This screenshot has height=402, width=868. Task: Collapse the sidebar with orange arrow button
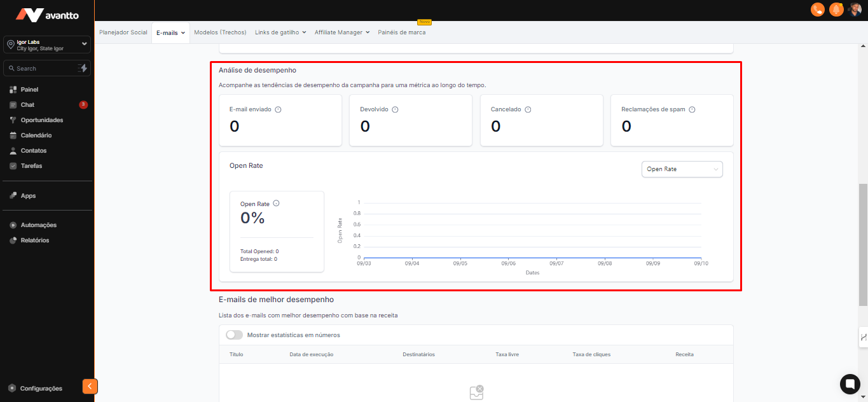click(x=90, y=386)
